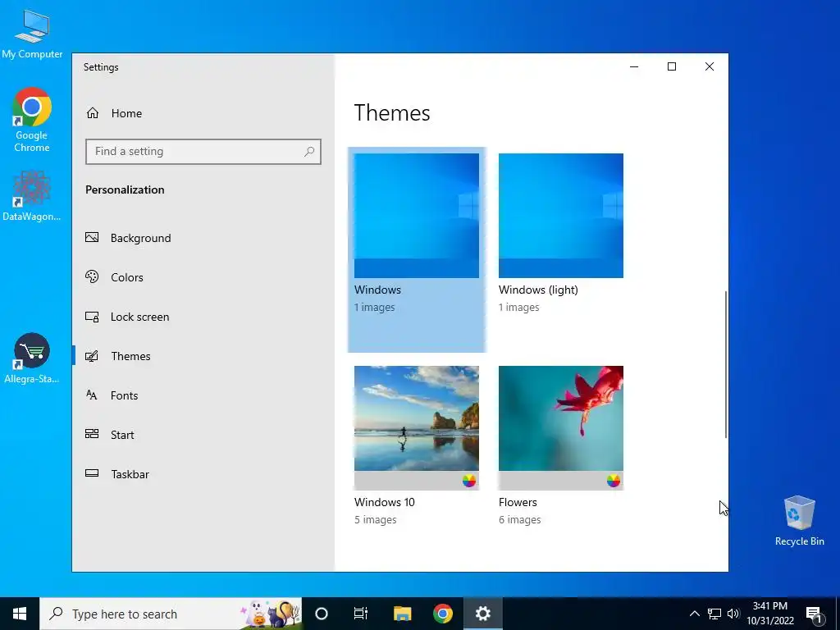Click the '5 images' label under Windows 10
Screen dimensions: 840x630
(x=376, y=519)
